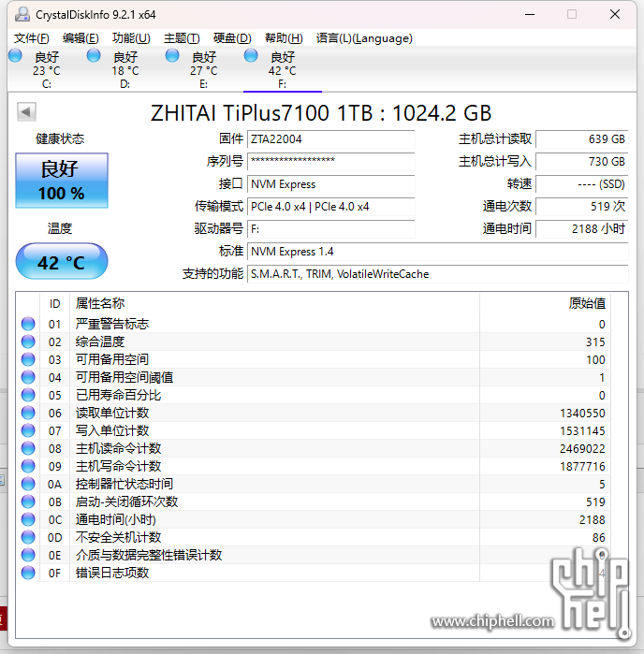Click the status orb for 介质与数据完整性错误计数 row

tap(28, 555)
